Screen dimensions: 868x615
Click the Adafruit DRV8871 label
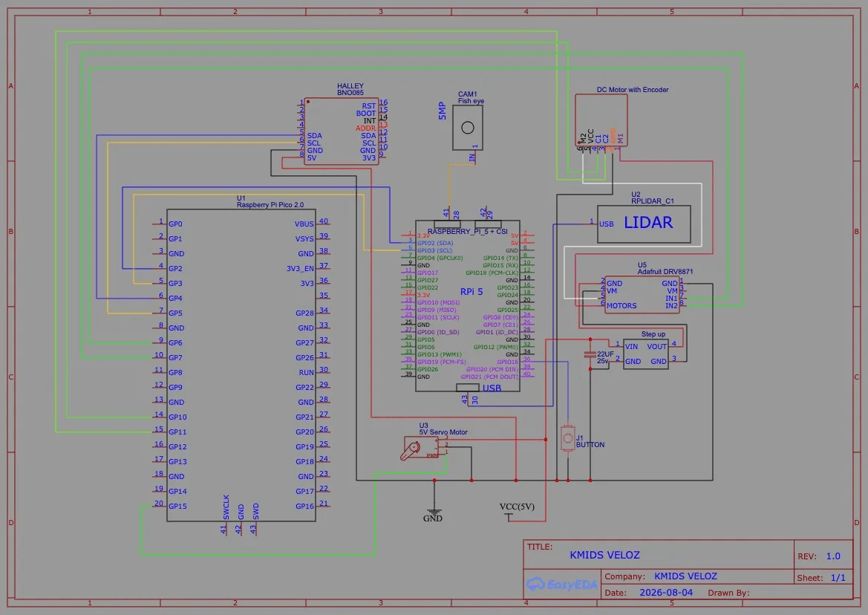point(665,271)
